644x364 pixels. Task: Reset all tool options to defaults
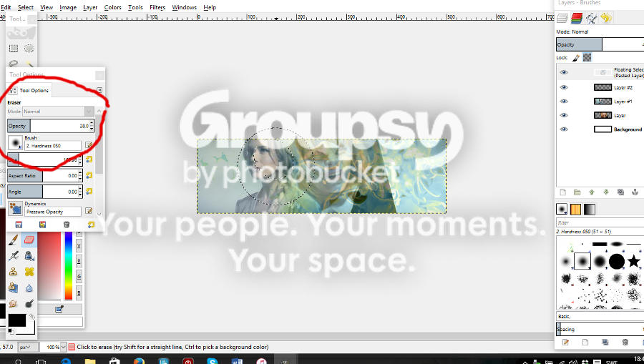91,225
